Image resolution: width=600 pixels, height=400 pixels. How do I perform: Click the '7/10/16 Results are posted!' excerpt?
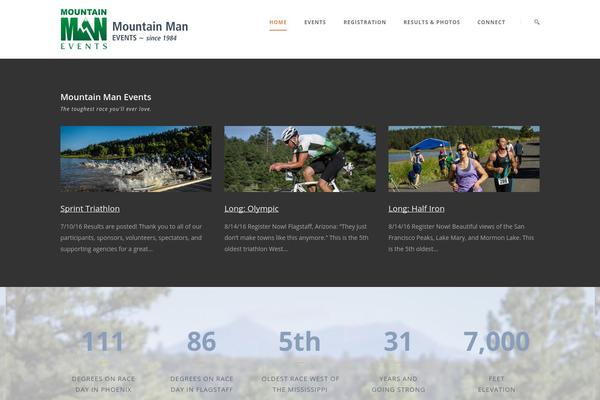tap(131, 238)
